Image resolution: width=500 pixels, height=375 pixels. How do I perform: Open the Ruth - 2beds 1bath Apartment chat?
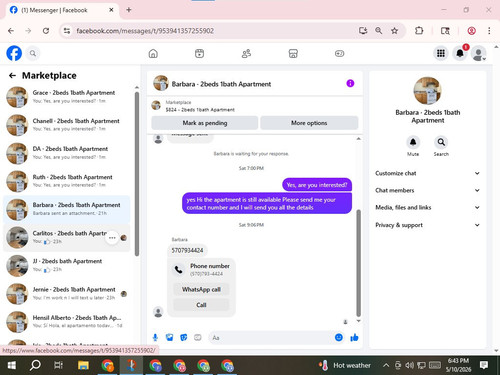point(67,181)
